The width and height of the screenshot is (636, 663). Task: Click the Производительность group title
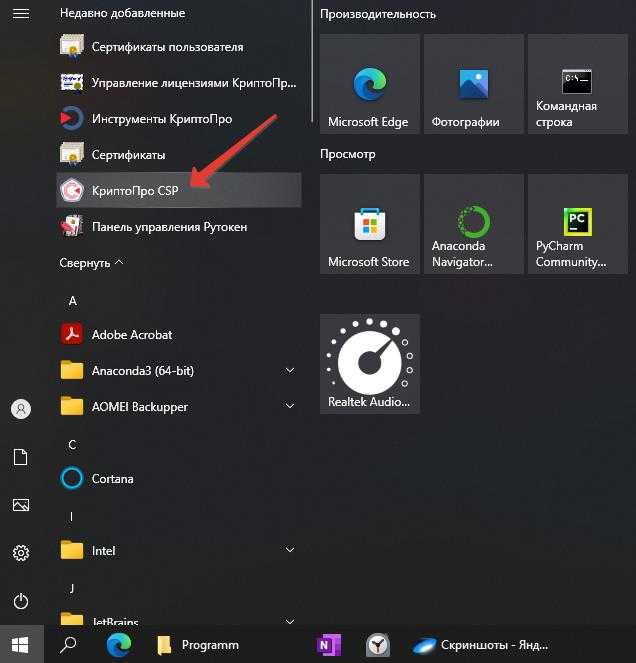click(x=378, y=14)
